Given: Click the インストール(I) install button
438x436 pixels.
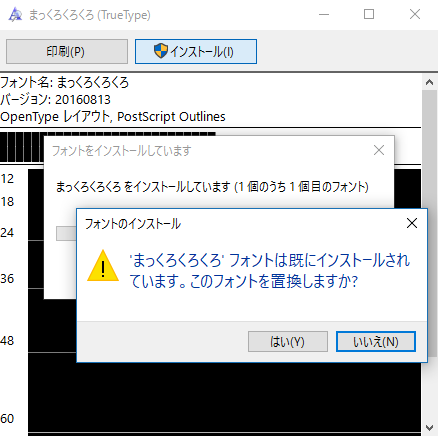Looking at the screenshot, I should pos(196,51).
